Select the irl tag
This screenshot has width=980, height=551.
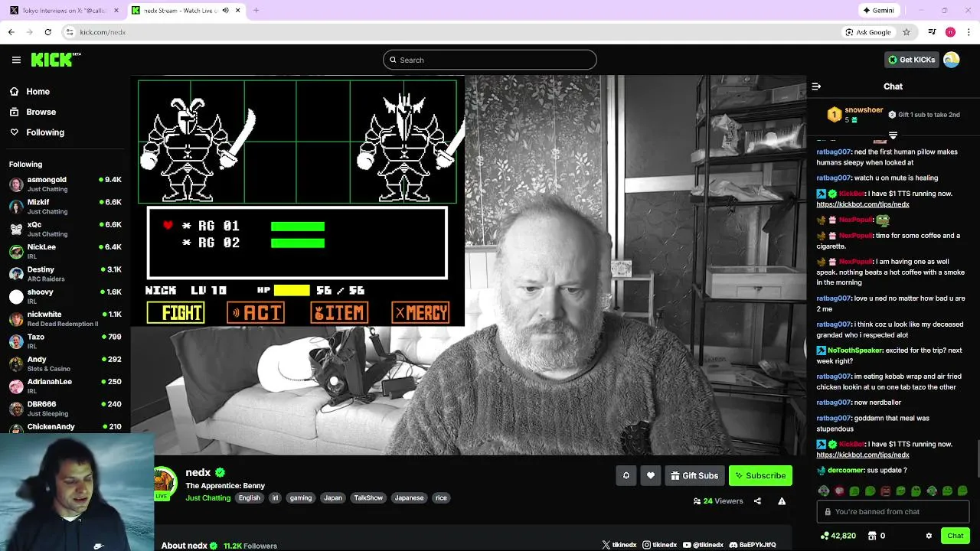coord(276,497)
